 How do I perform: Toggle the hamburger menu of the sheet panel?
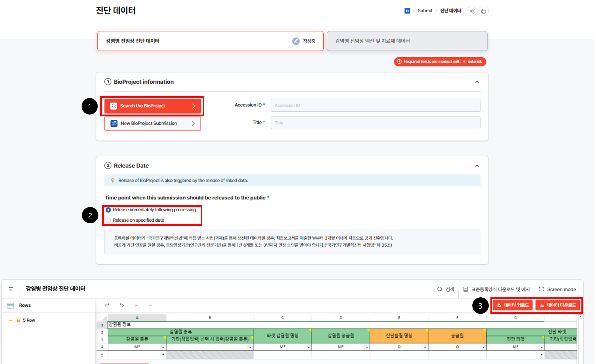point(11,289)
